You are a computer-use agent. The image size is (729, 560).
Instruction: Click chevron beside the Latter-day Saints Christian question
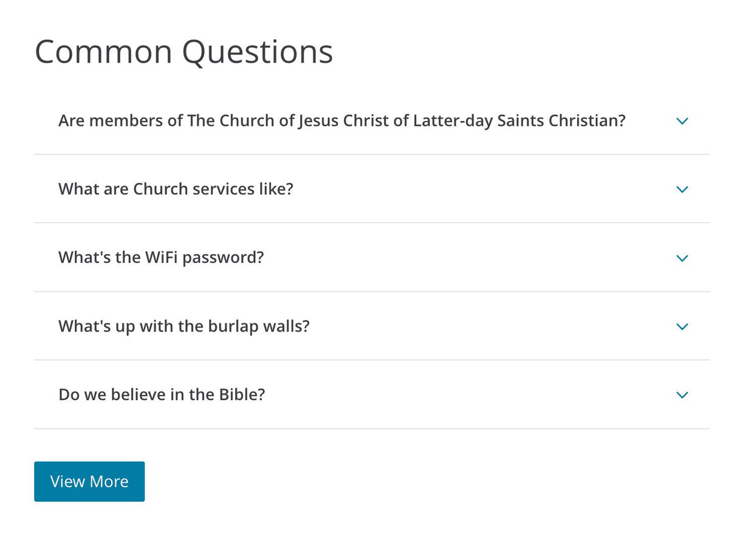click(x=682, y=121)
